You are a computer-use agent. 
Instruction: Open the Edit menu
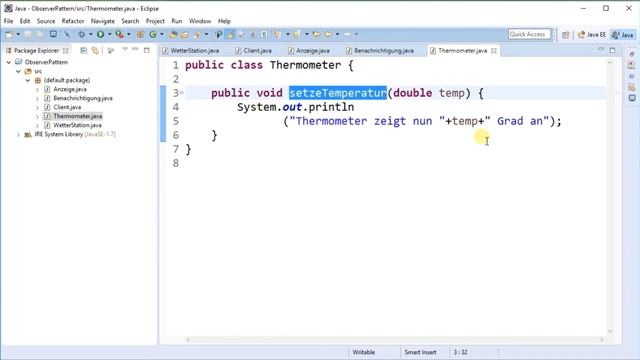pos(25,21)
